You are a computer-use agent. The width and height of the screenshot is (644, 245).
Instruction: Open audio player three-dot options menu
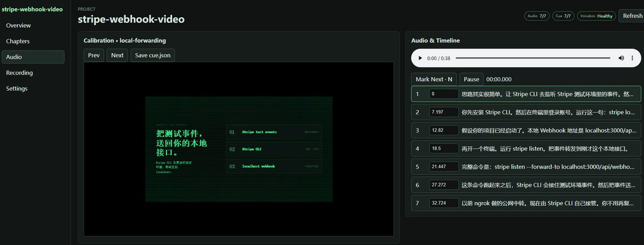coord(633,58)
